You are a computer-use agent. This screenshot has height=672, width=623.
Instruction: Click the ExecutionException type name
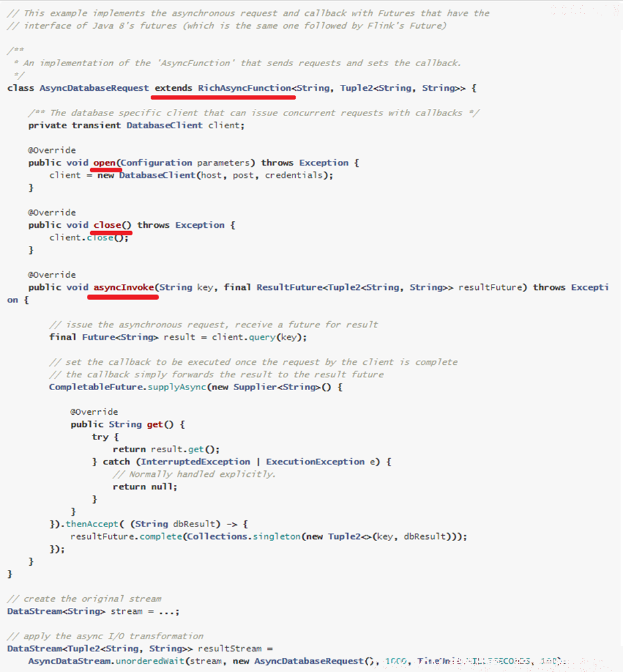(315, 462)
